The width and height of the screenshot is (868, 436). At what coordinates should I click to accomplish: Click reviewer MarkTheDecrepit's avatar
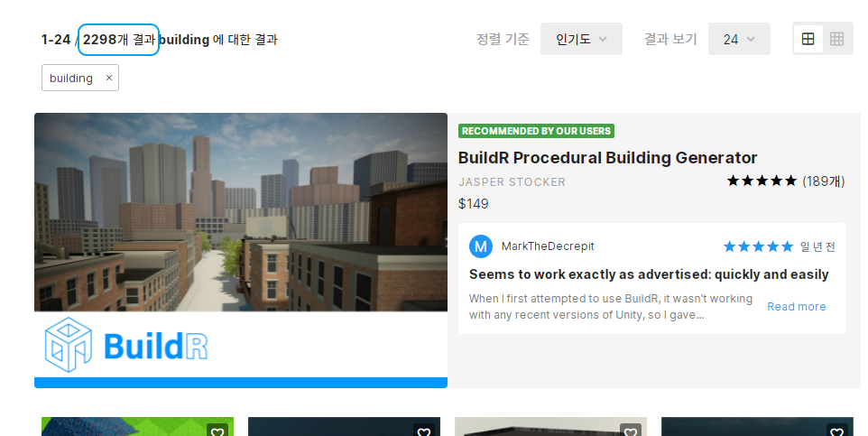coord(481,246)
